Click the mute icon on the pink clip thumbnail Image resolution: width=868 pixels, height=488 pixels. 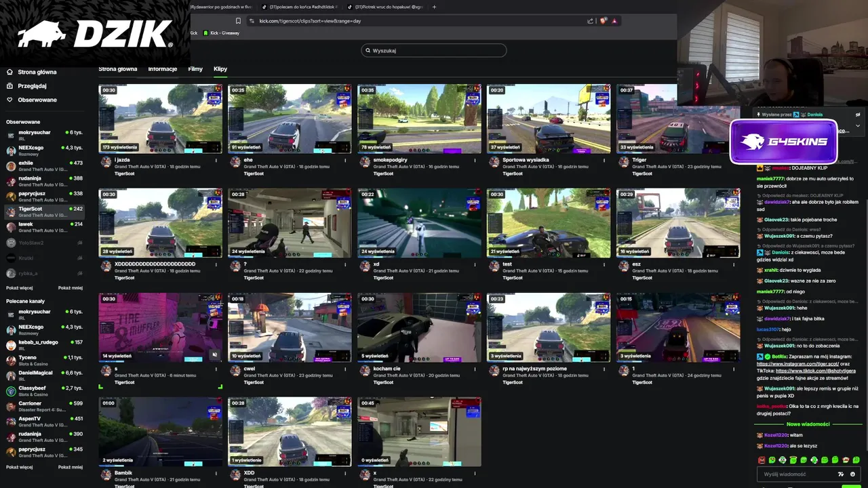tap(214, 354)
